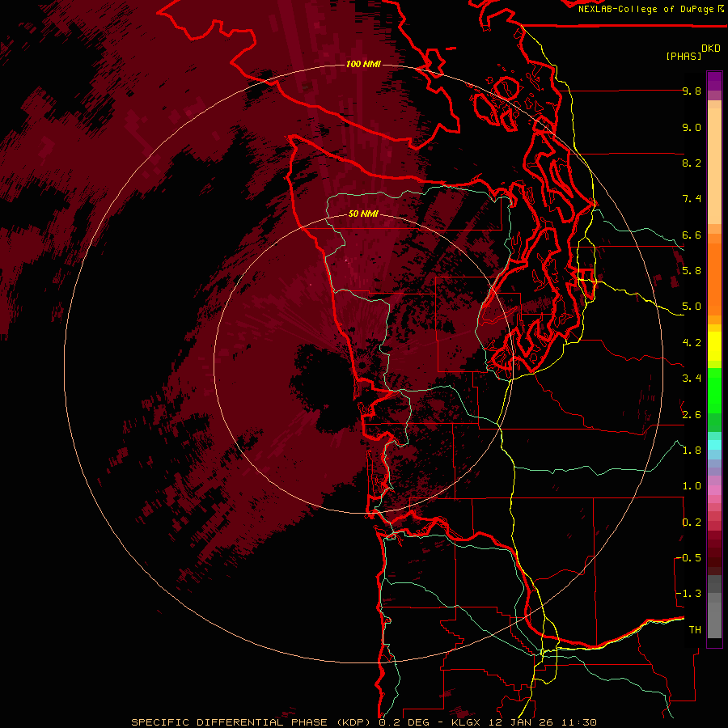The width and height of the screenshot is (728, 728).
Task: Select the 1.0 scale value
Action: coord(692,486)
